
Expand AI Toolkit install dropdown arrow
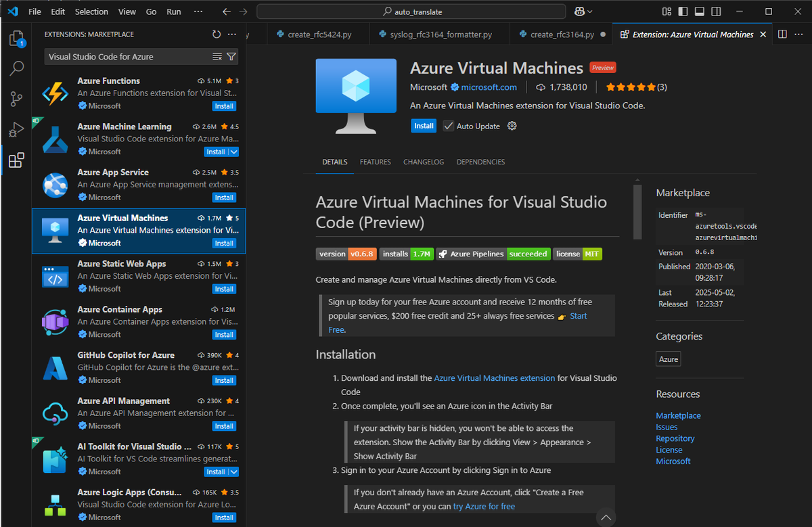[234, 472]
